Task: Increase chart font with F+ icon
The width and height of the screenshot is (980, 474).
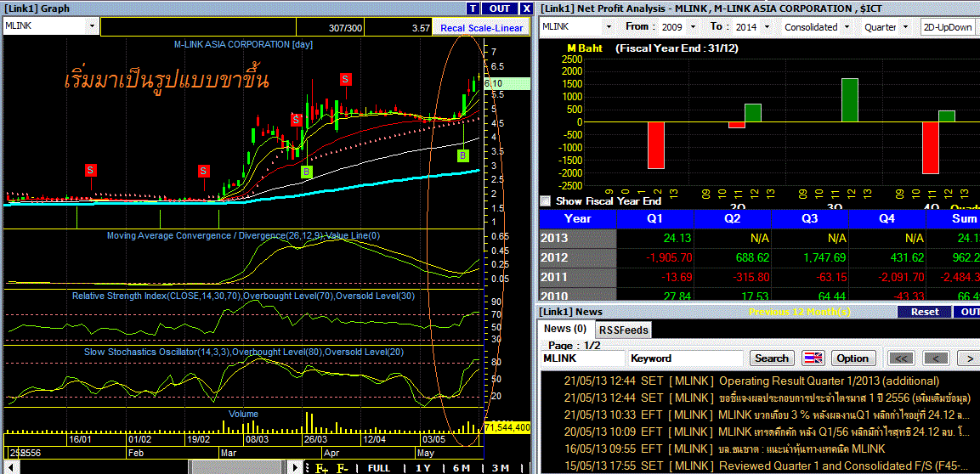Action: 321,468
